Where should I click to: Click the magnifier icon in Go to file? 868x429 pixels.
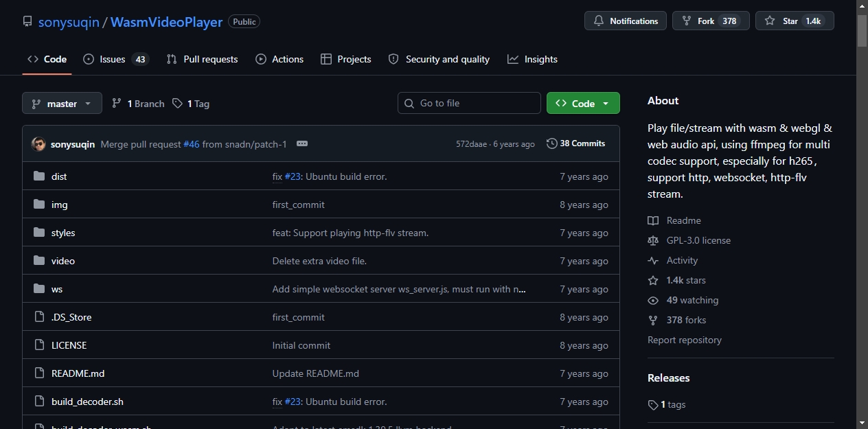(410, 103)
